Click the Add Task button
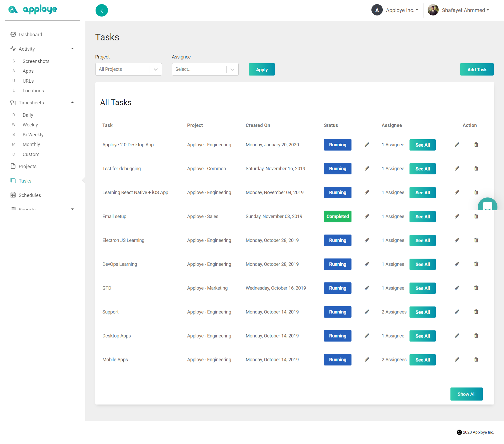 coord(477,69)
